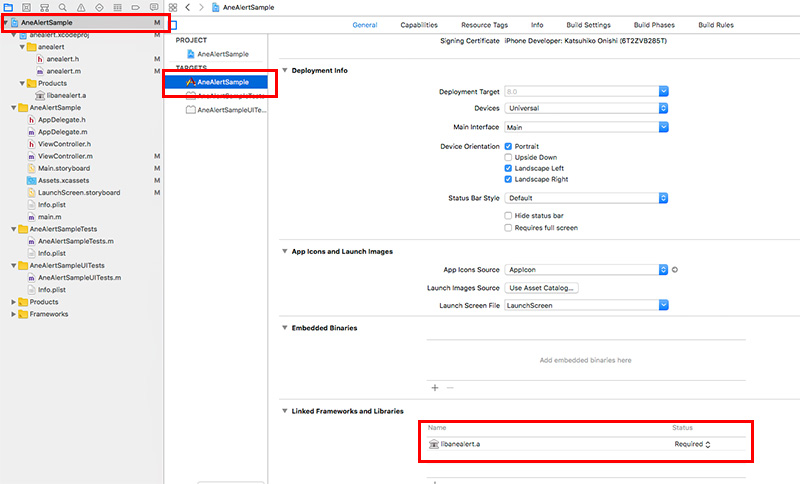The width and height of the screenshot is (800, 484).
Task: Open the Issue navigator warning icon
Action: 81,7
